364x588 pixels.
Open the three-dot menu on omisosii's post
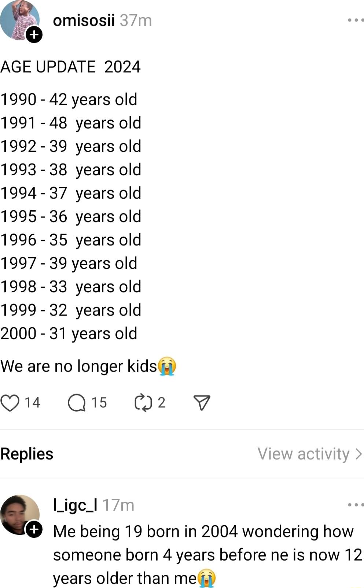pos(356,20)
